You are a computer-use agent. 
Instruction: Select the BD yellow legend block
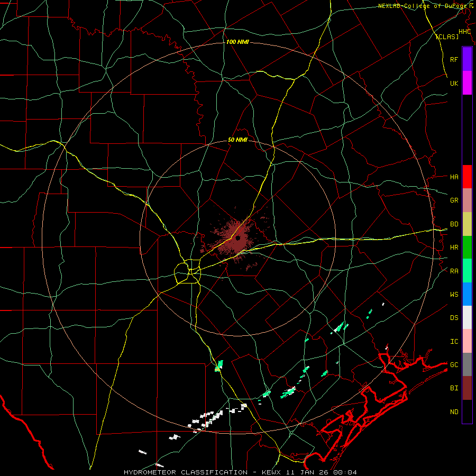pos(467,224)
